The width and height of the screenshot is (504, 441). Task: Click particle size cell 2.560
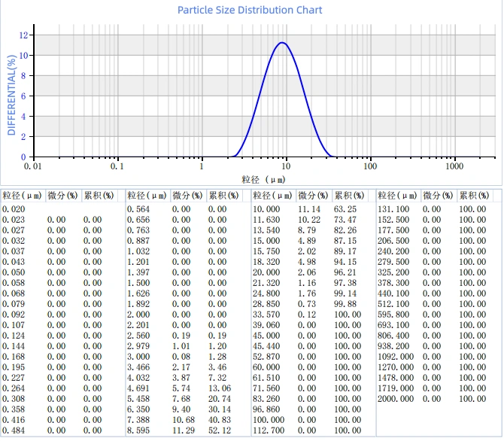(138, 336)
